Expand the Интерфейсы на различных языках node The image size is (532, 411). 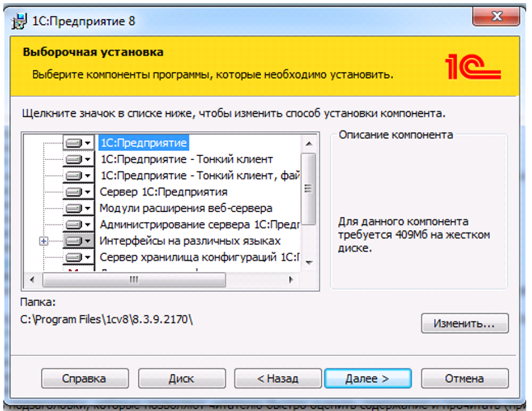pyautogui.click(x=44, y=241)
